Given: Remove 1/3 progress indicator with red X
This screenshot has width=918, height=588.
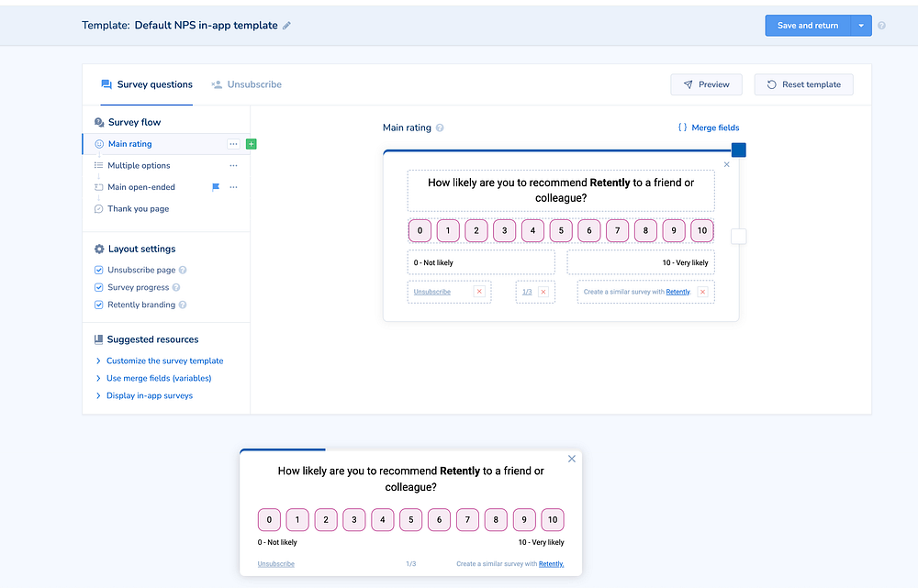Looking at the screenshot, I should coord(543,292).
